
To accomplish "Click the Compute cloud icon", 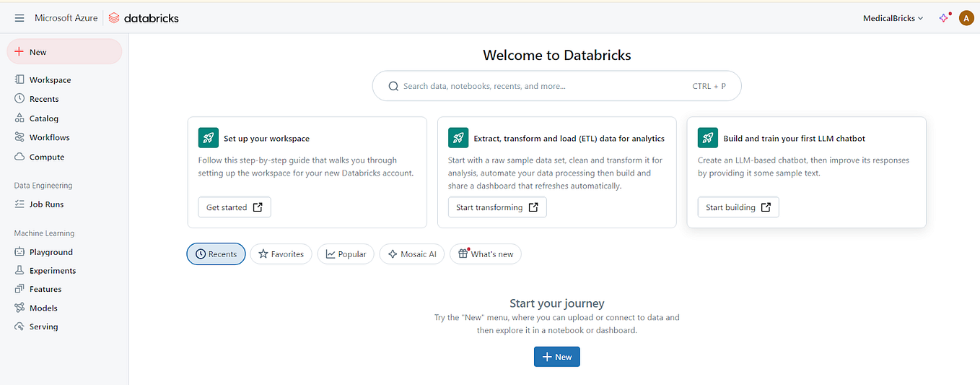I will 19,157.
